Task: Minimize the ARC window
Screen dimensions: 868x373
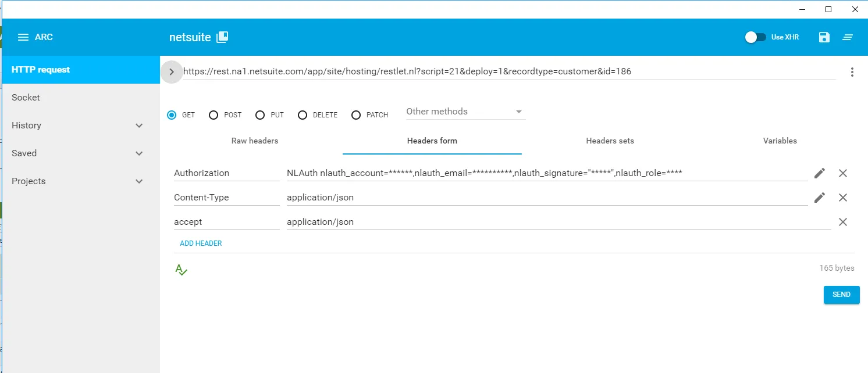Action: pos(802,9)
